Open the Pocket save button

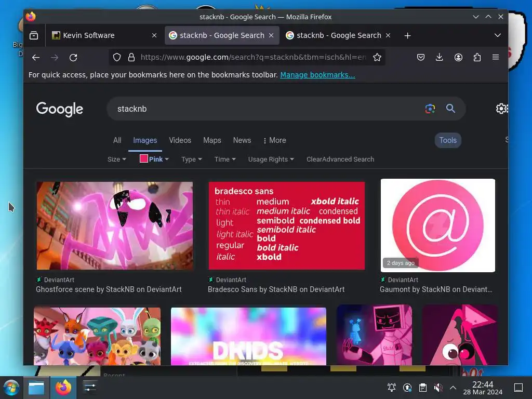click(421, 57)
